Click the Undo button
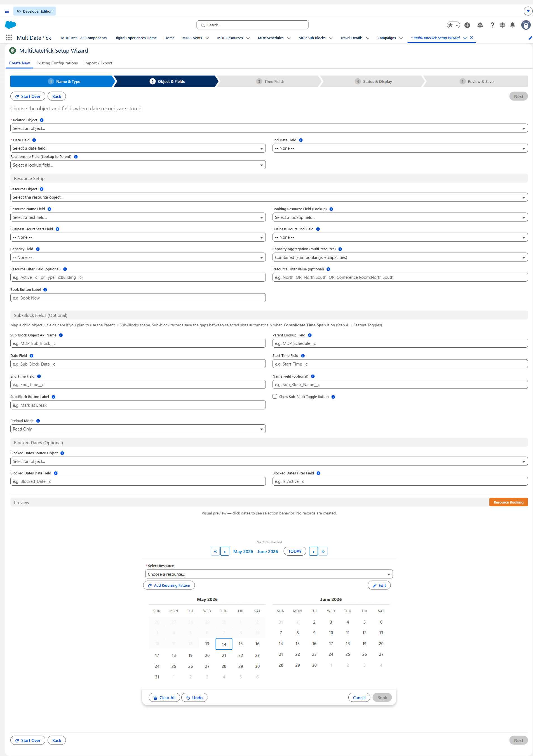The height and width of the screenshot is (756, 533). pyautogui.click(x=194, y=698)
